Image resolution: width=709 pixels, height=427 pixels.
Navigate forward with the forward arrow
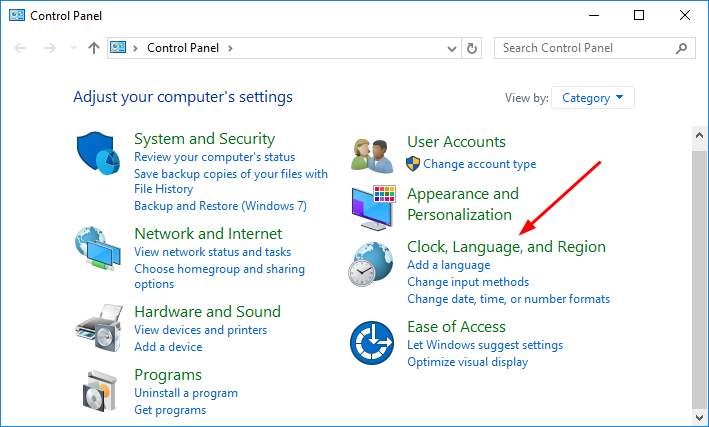49,48
